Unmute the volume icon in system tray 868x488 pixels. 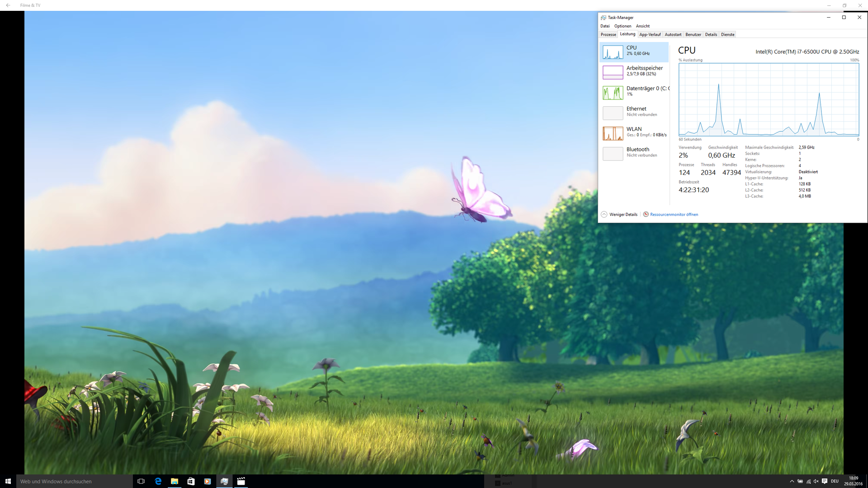click(x=816, y=481)
